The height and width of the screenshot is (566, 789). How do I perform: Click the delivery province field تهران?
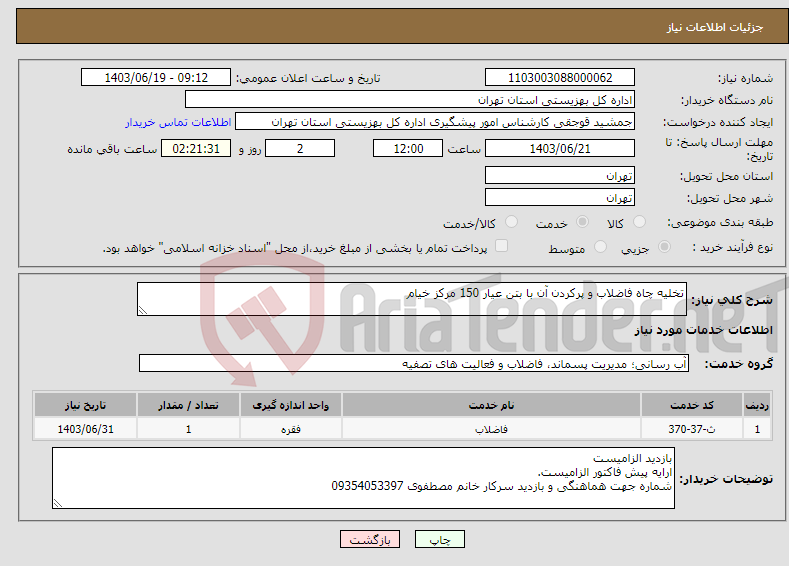tap(560, 176)
